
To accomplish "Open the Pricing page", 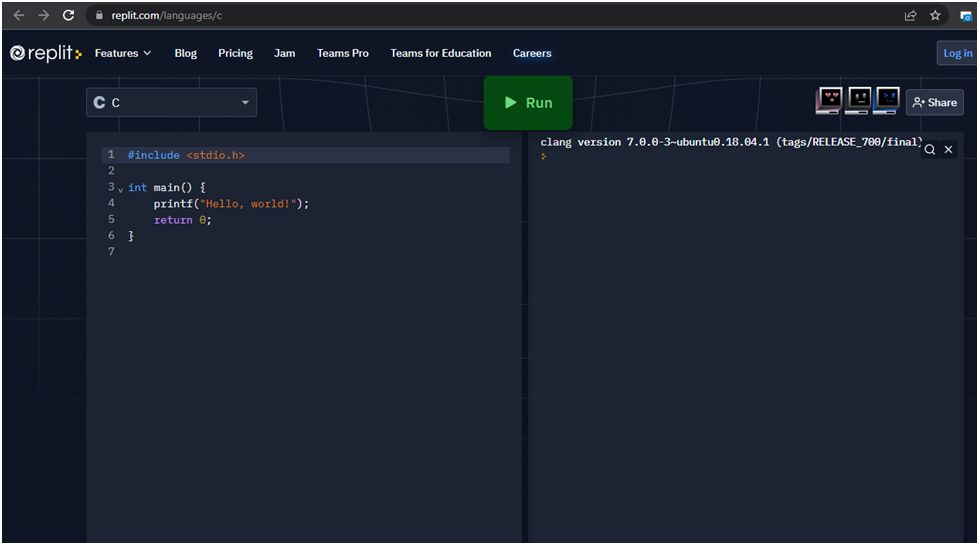I will coord(235,53).
